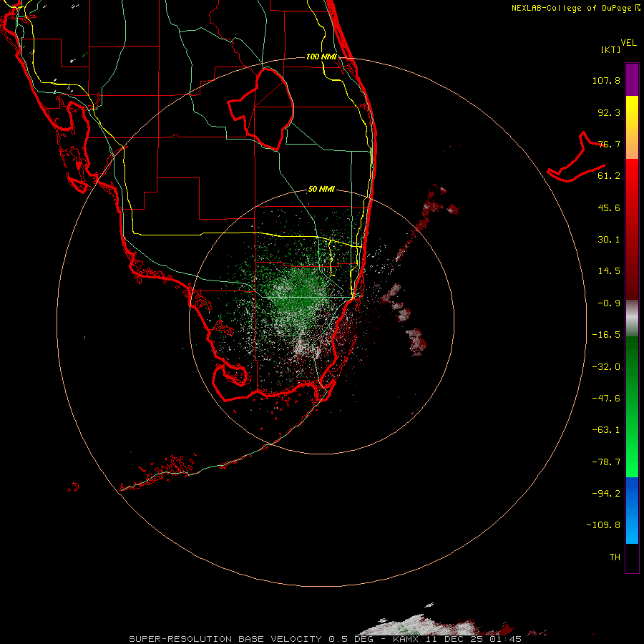Click the 100 NMI range ring label
The width and height of the screenshot is (644, 644).
click(x=321, y=57)
